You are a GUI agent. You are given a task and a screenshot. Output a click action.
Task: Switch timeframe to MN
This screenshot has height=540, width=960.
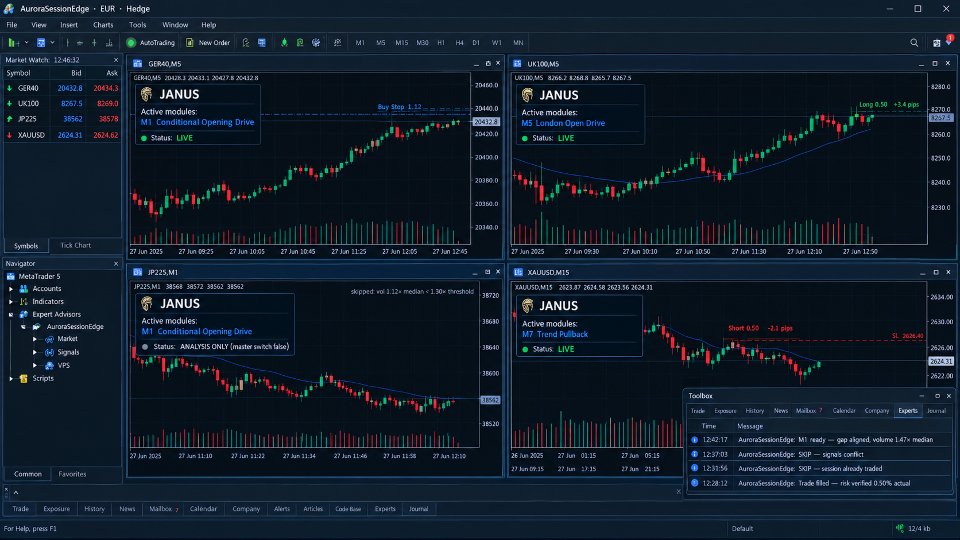[518, 43]
